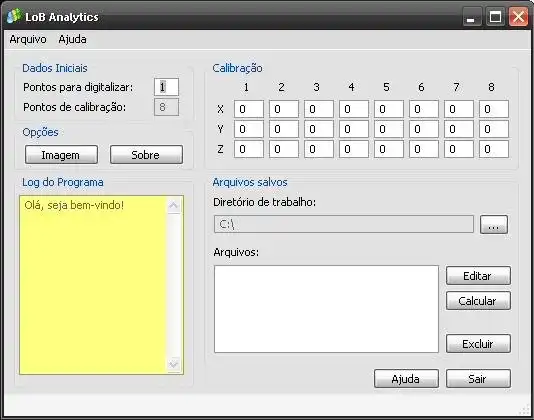Click the Pontos de calibração field

point(166,107)
